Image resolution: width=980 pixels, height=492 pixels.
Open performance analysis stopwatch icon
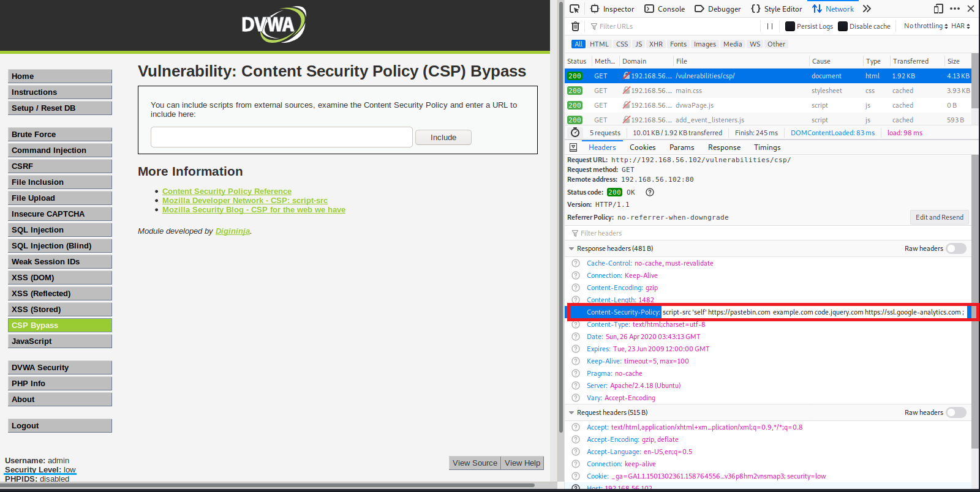[575, 133]
